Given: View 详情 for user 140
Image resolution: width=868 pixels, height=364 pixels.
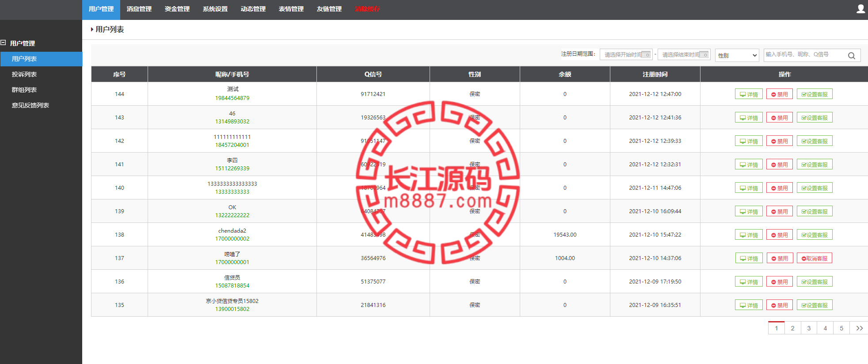Looking at the screenshot, I should (x=749, y=188).
